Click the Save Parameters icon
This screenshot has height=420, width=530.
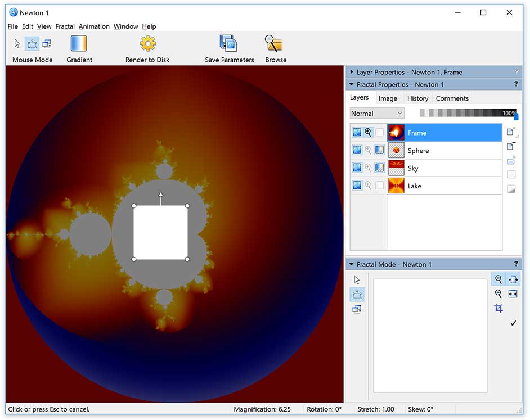228,43
